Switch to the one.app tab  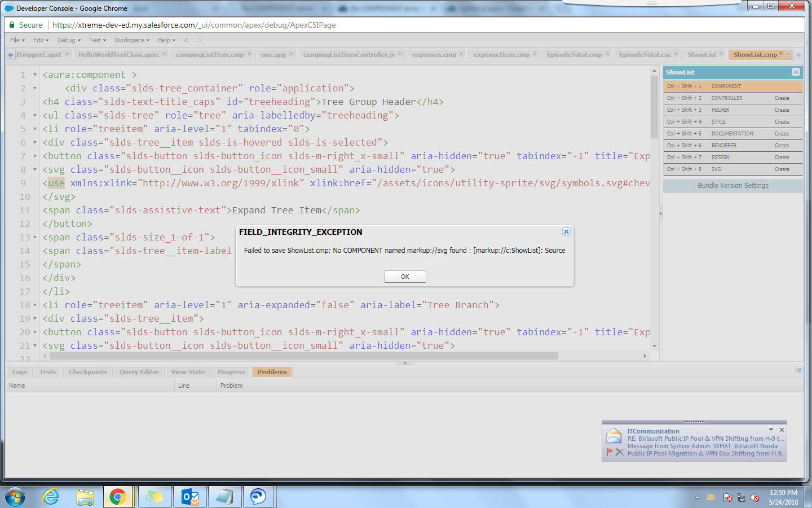click(273, 55)
